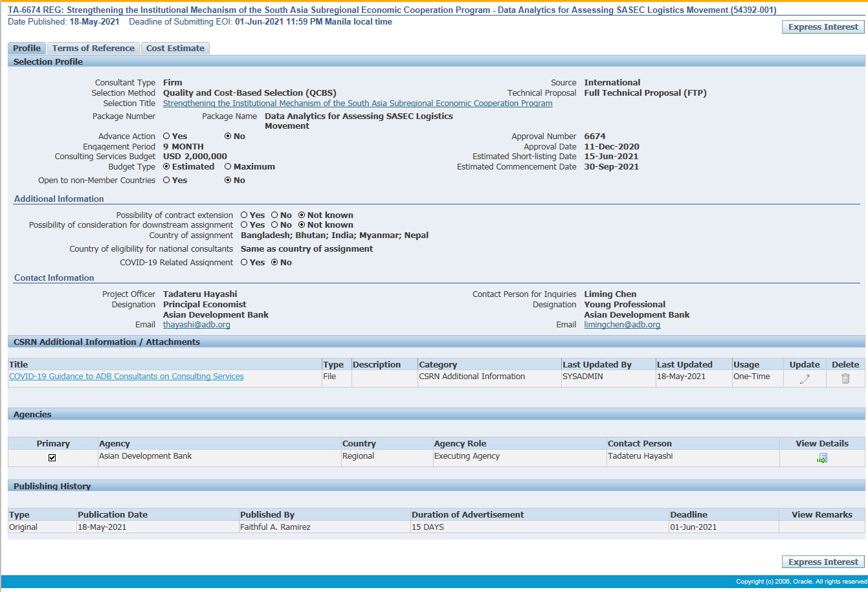Select Yes for COVID-19 Related Assignment
868x592 pixels.
coord(244,263)
